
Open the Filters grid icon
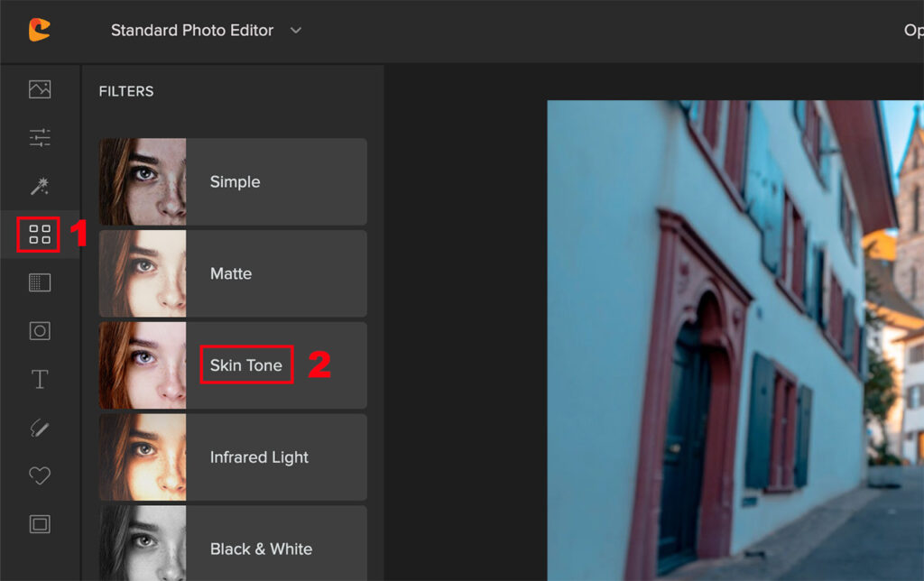tap(40, 235)
